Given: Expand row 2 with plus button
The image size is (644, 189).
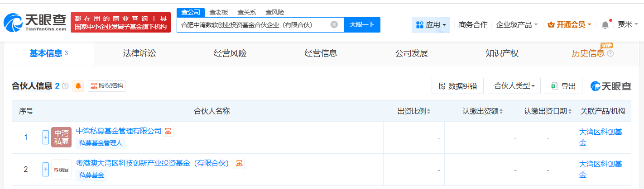Looking at the screenshot, I should point(46,169).
